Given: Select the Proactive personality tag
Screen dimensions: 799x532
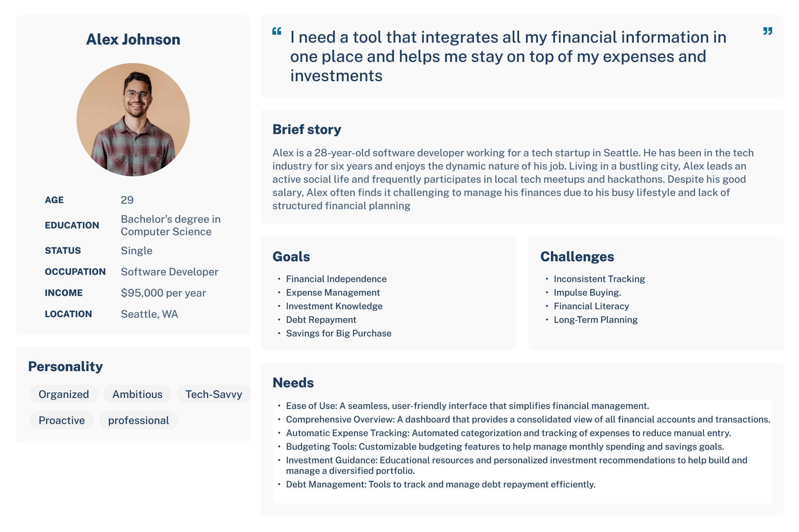Looking at the screenshot, I should (62, 420).
